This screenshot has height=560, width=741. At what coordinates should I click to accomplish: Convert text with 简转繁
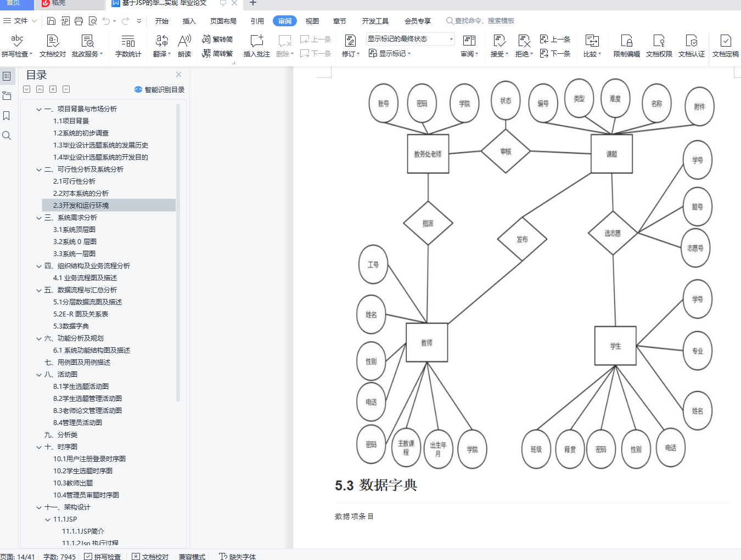(217, 53)
